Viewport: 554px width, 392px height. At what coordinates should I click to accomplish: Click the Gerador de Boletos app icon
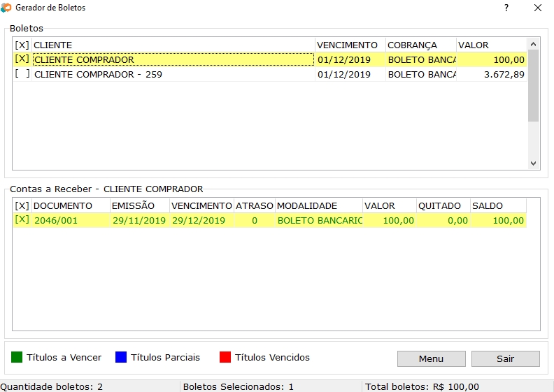pos(6,8)
